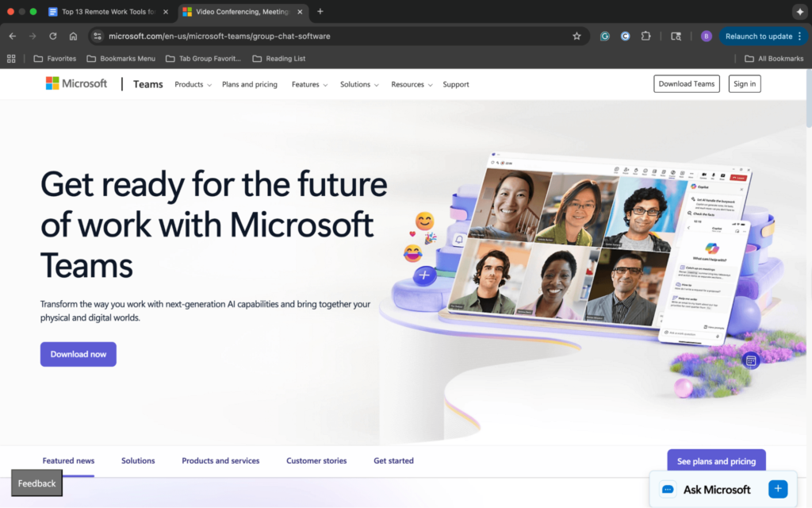812x508 pixels.
Task: Expand the Solutions dropdown menu
Action: 359,84
